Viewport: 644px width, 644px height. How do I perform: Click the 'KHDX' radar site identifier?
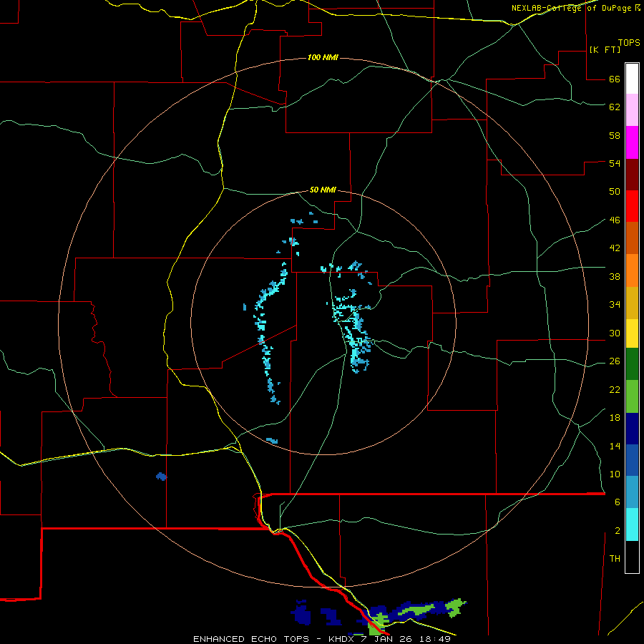click(x=342, y=639)
